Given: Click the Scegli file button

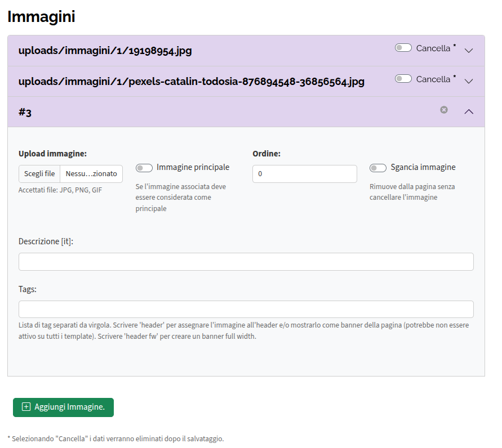Looking at the screenshot, I should [39, 174].
